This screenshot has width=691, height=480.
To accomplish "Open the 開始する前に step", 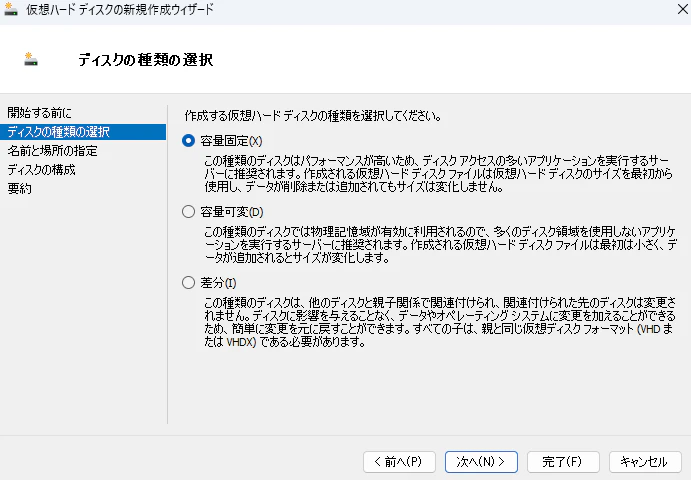I will pyautogui.click(x=40, y=113).
